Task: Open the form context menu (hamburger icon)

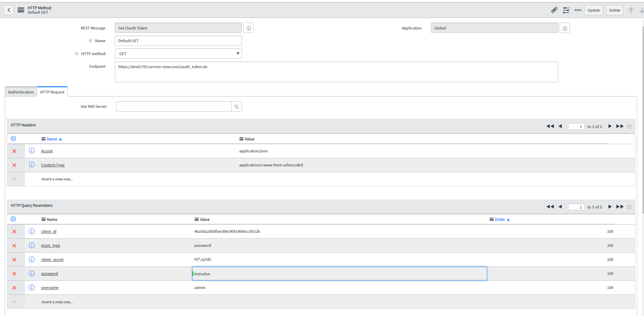Action: click(x=21, y=10)
